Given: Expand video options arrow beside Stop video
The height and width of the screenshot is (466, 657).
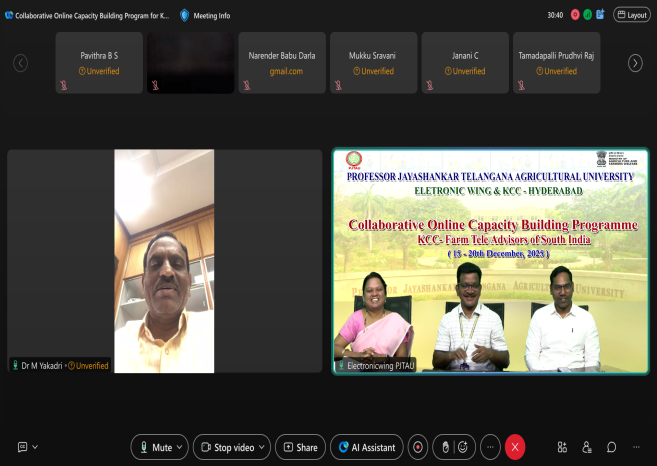Looking at the screenshot, I should pos(263,447).
